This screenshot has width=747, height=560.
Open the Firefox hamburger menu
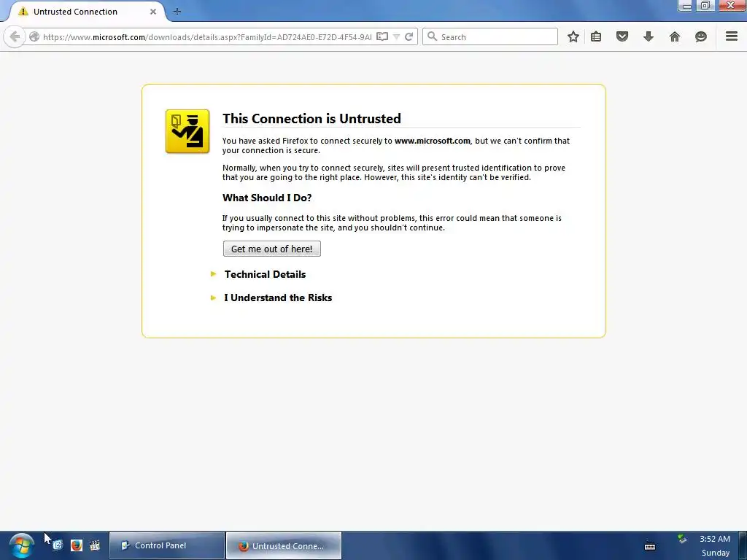(732, 36)
